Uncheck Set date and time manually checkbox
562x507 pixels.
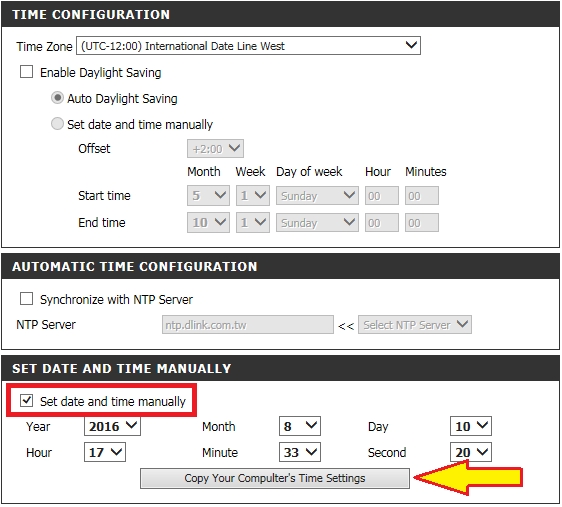point(27,401)
